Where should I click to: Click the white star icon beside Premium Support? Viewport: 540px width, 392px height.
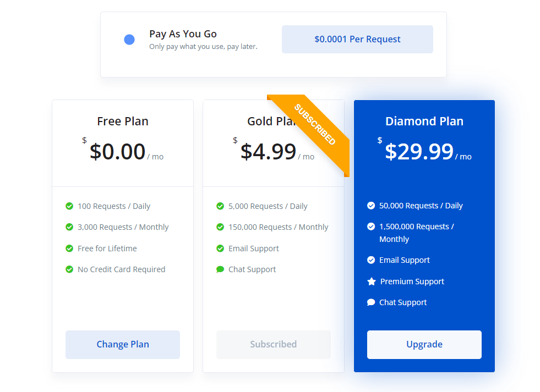pos(371,281)
